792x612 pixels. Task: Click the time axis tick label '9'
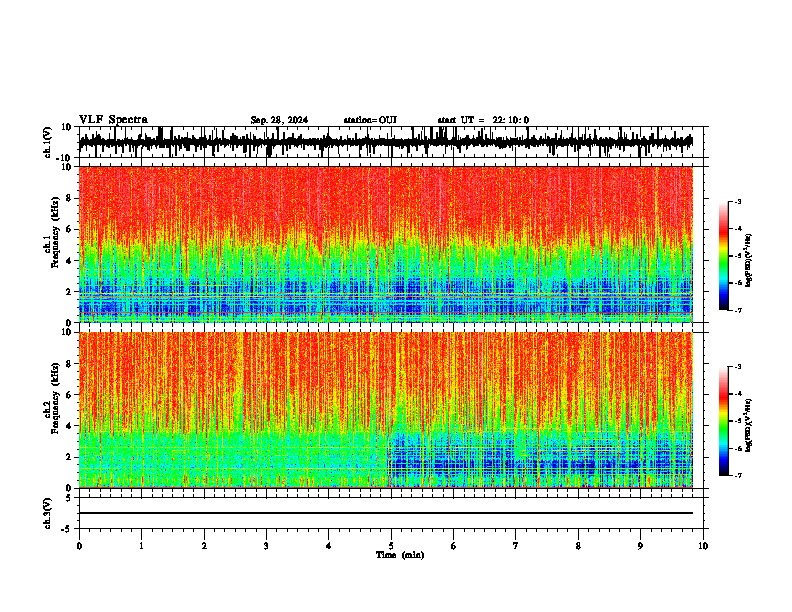(x=640, y=546)
